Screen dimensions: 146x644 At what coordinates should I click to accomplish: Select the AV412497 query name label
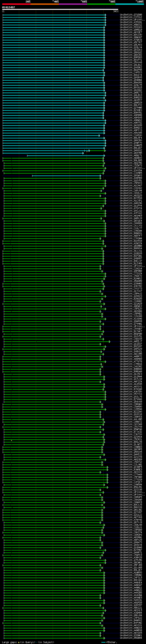tap(8, 7)
